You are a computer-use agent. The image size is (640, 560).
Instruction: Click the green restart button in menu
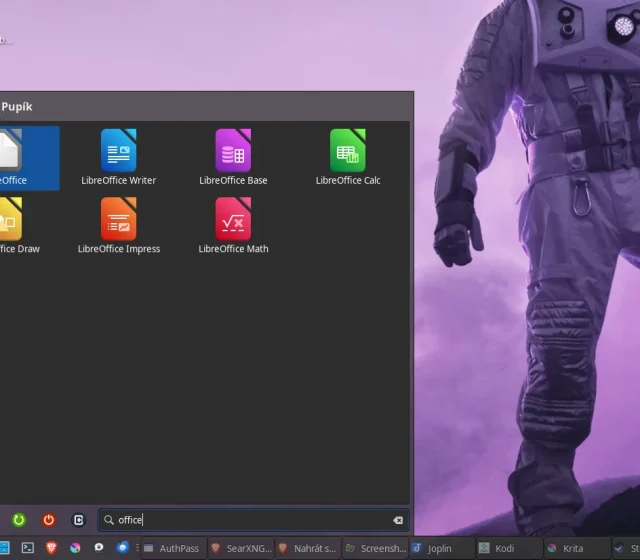point(18,520)
